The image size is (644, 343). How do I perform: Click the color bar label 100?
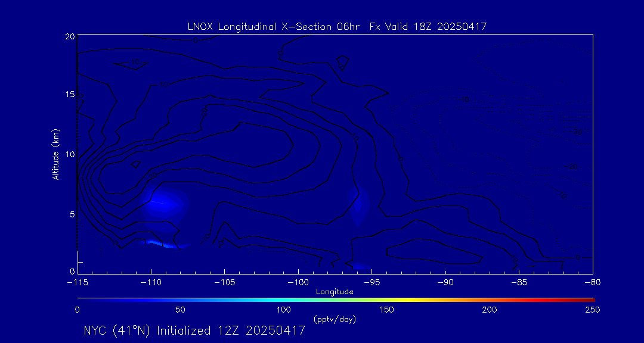click(284, 310)
